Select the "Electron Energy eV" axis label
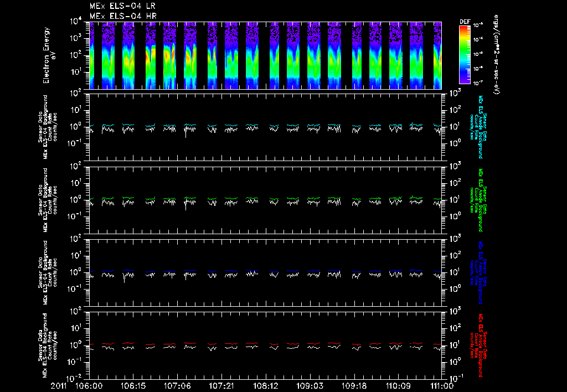Screen dimensions: 567x392 click(x=49, y=55)
